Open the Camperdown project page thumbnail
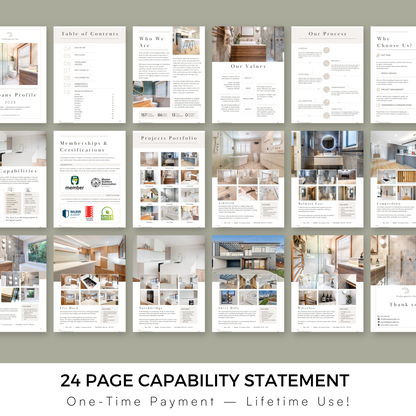Image resolution: width=416 pixels, height=416 pixels. (x=393, y=179)
